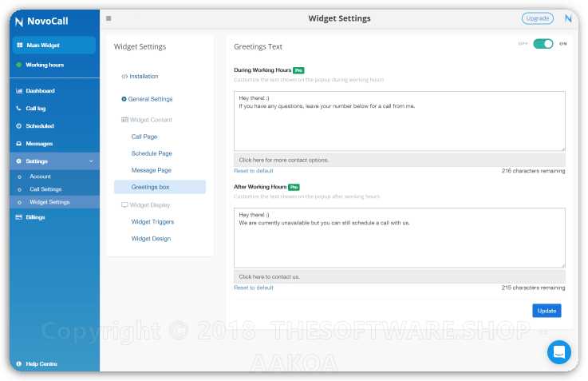Go to Dashboard page
Image resolution: width=588 pixels, height=381 pixels.
[40, 91]
